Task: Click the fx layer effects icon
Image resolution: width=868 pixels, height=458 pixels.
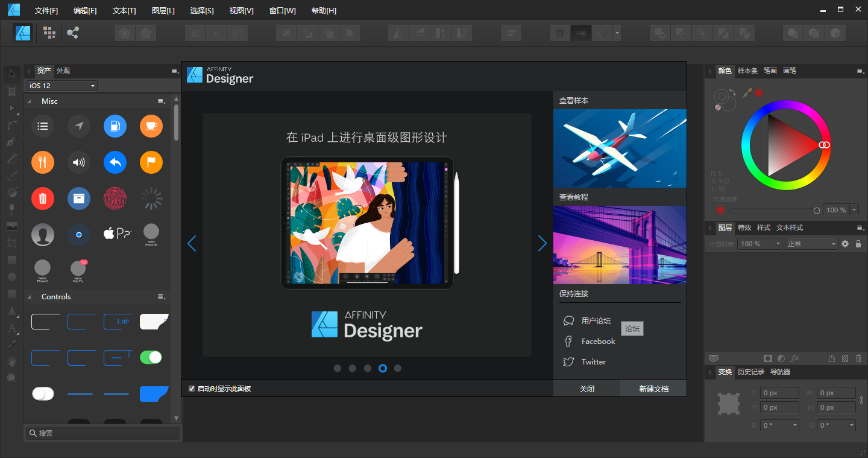Action: [x=795, y=358]
